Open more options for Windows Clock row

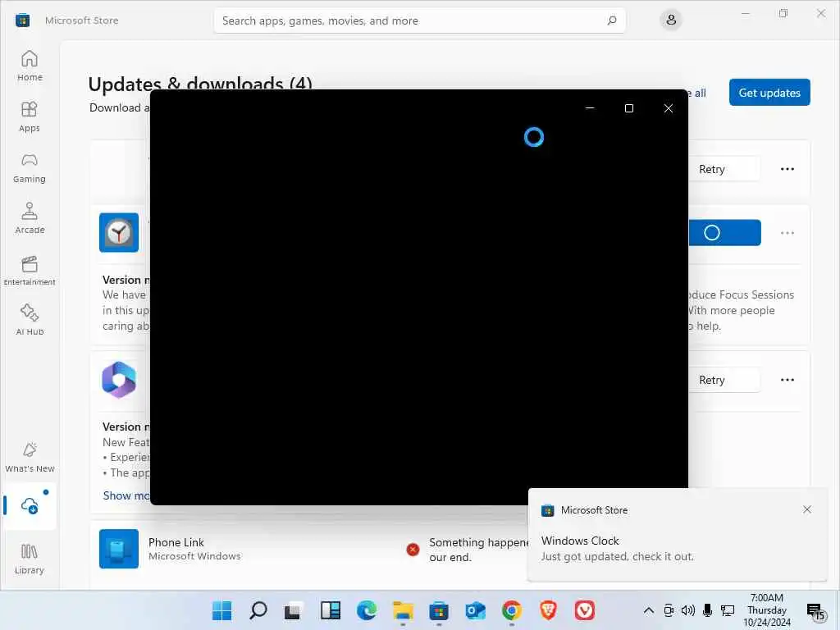(x=787, y=232)
